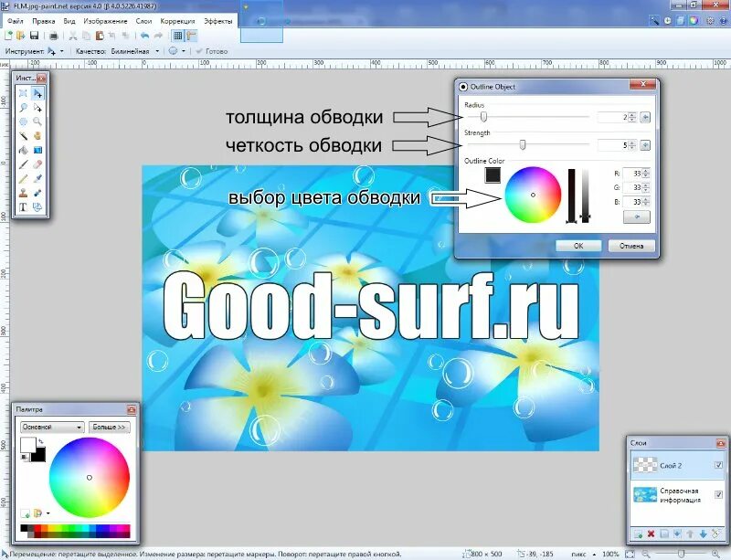
Task: Add new layer in Layers panel
Action: coord(638,534)
